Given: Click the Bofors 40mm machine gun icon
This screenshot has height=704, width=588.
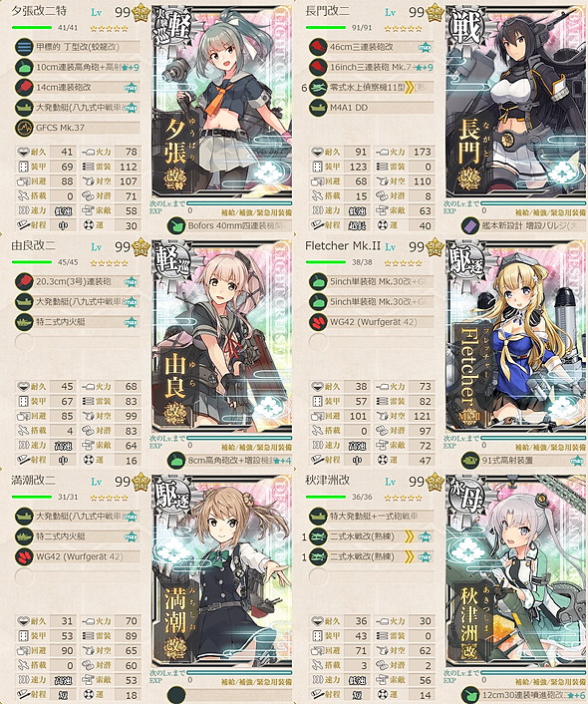Looking at the screenshot, I should [x=176, y=225].
